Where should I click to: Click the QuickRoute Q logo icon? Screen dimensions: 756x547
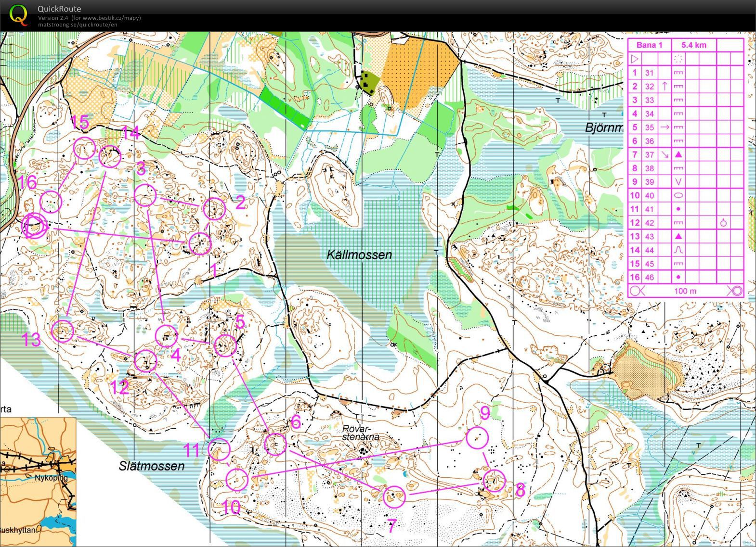tap(18, 14)
